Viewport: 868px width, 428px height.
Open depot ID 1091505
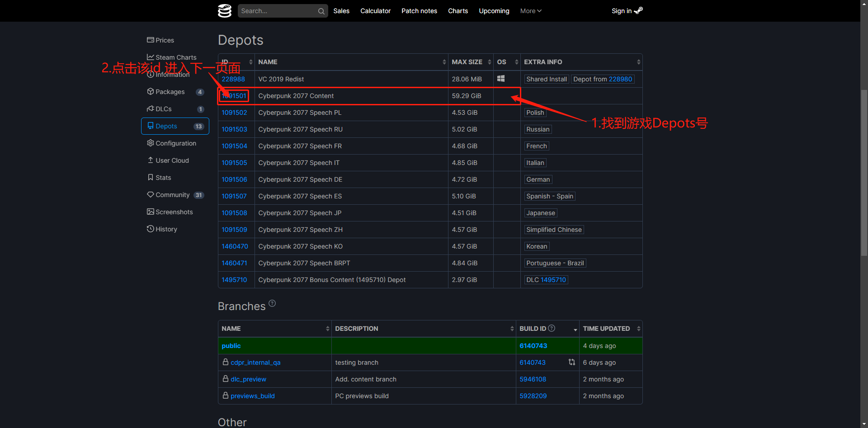click(x=234, y=163)
